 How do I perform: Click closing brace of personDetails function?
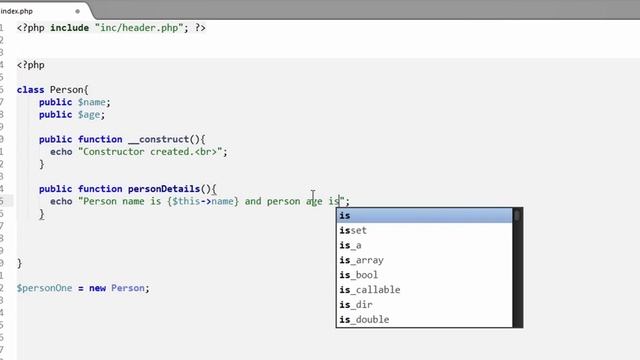tap(42, 214)
